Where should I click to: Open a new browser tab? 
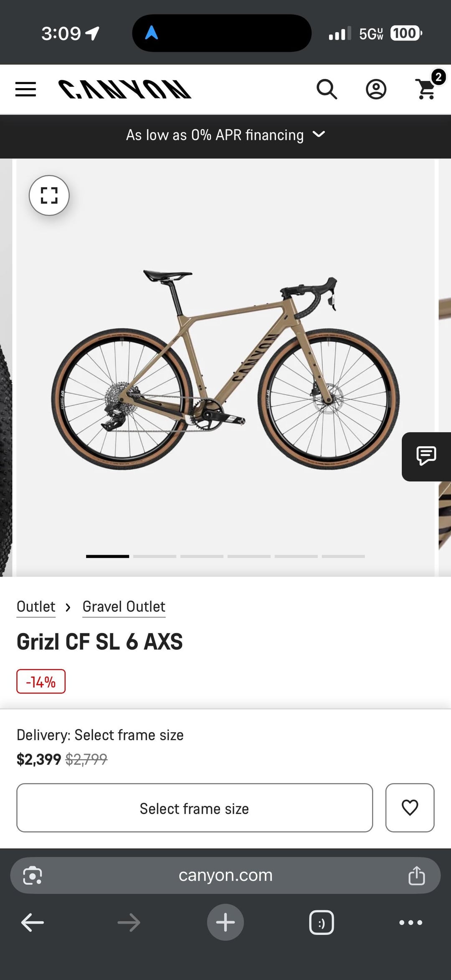tap(225, 922)
